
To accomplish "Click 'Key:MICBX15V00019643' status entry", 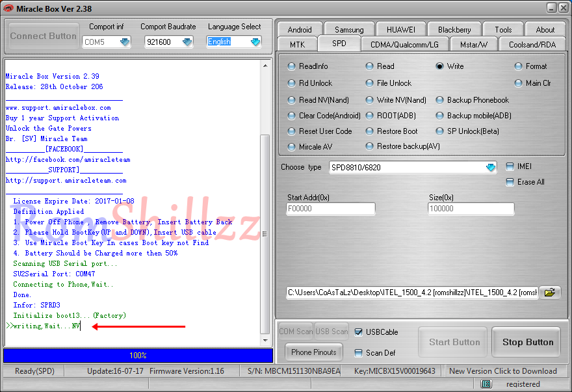I will click(x=395, y=371).
